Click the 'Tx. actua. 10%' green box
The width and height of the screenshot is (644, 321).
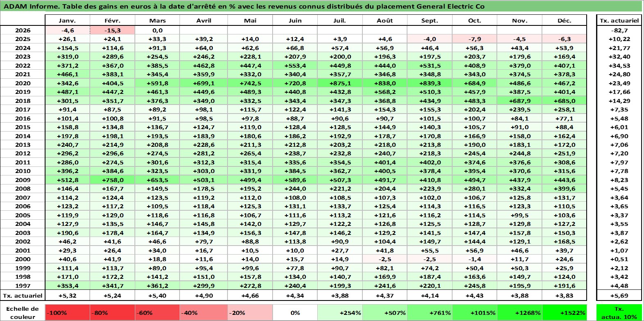(619, 312)
